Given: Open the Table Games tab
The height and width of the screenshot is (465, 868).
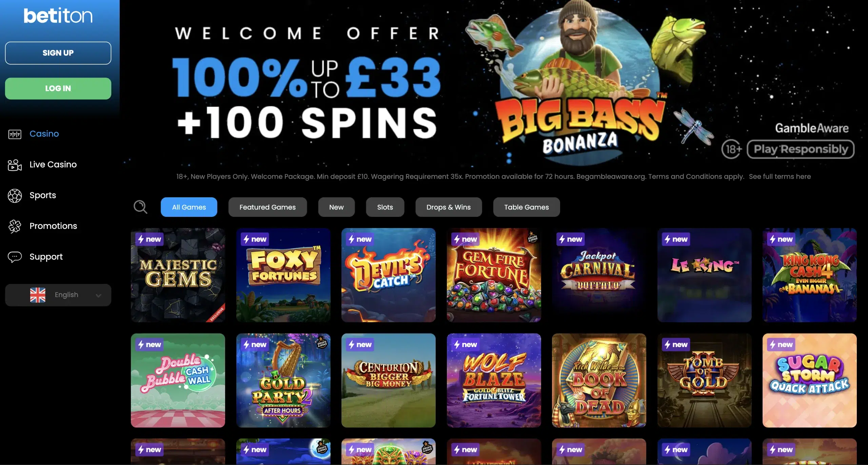Looking at the screenshot, I should (x=526, y=207).
